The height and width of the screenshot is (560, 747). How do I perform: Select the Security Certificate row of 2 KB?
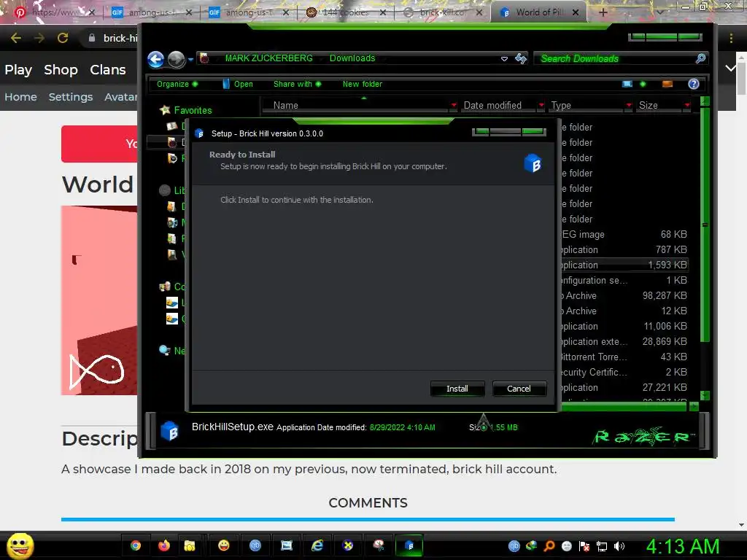coord(624,372)
